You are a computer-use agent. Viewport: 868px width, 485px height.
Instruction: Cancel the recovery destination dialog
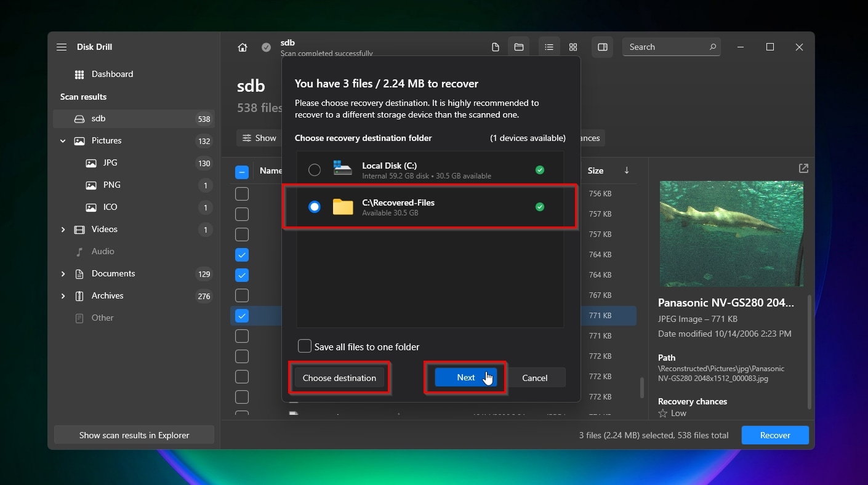tap(534, 378)
